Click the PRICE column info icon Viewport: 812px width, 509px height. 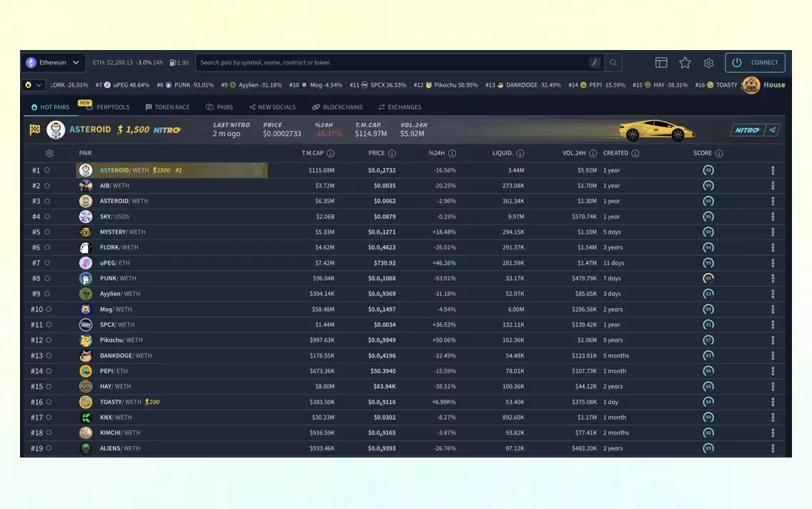tap(392, 153)
